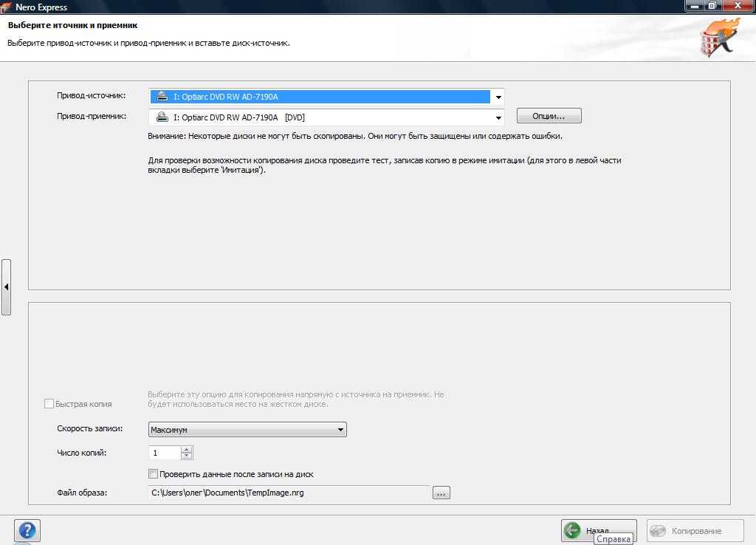This screenshot has width=756, height=545.
Task: Expand the left side panel arrow
Action: point(6,287)
